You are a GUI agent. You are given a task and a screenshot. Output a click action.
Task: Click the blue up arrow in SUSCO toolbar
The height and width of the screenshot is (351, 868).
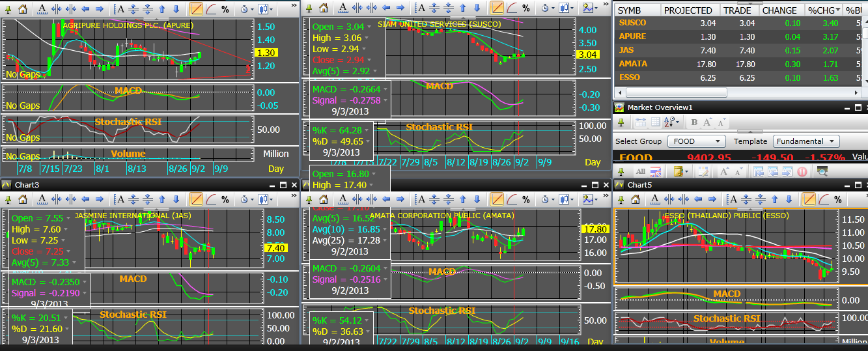pos(462,8)
